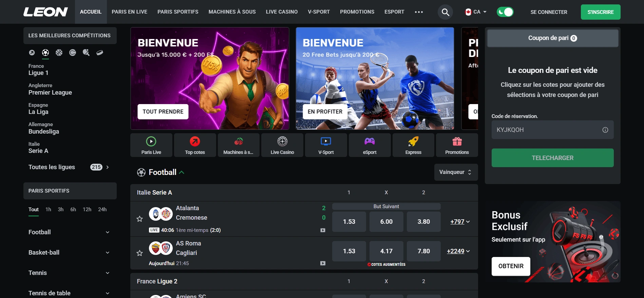Click the top-odds arrow icon under best competitions
The image size is (644, 298).
(x=32, y=53)
